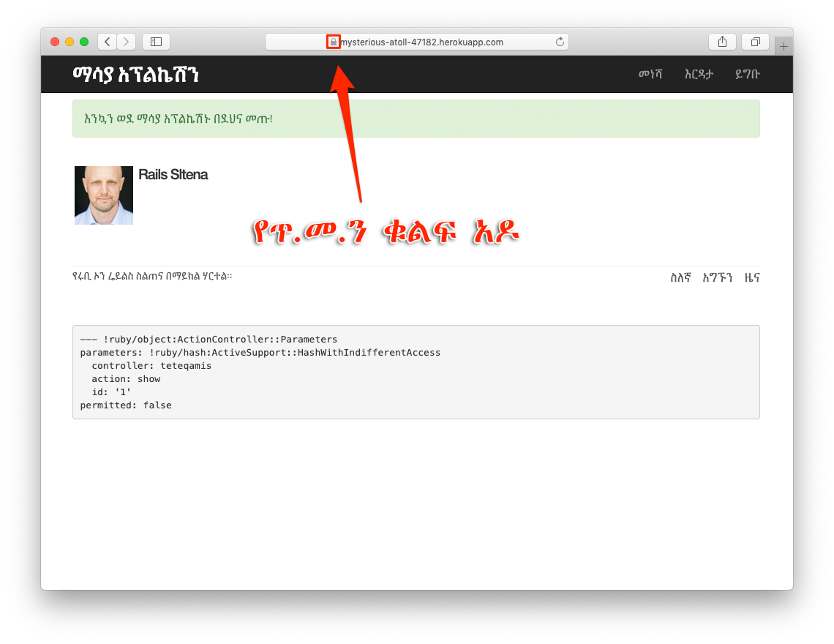The height and width of the screenshot is (644, 834).
Task: Click the user profile photo
Action: 104,195
